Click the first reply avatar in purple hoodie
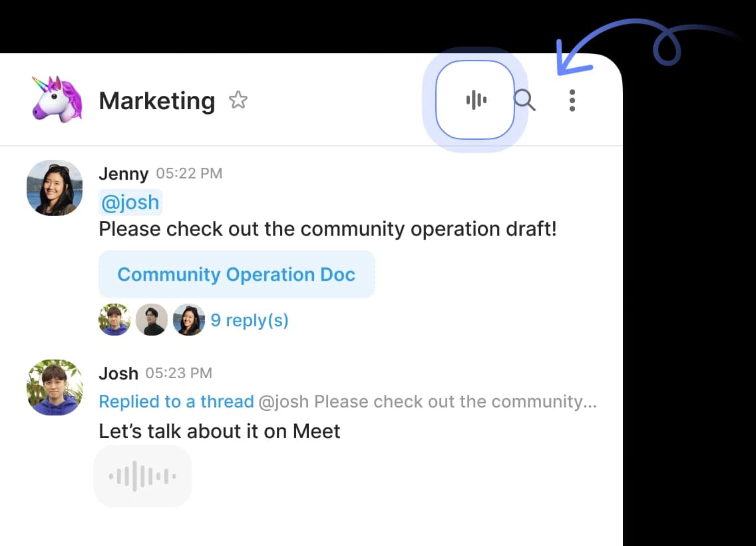This screenshot has height=546, width=756. pyautogui.click(x=114, y=320)
